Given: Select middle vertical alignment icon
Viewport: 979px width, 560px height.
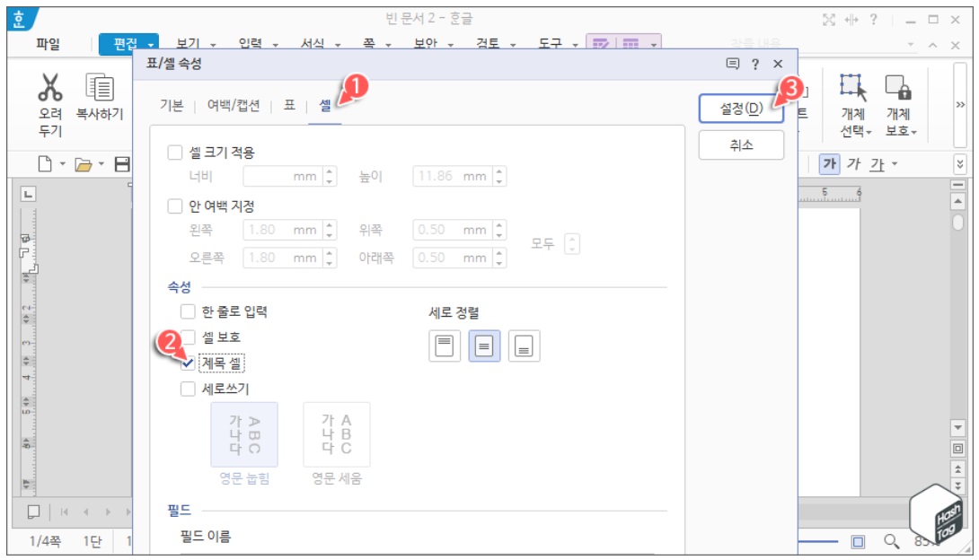Looking at the screenshot, I should pos(484,346).
